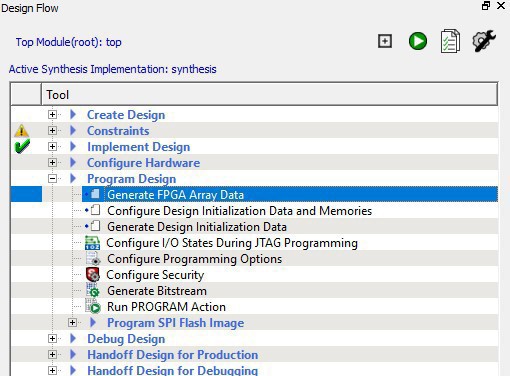Click the Run PROGRAM Action icon
The width and height of the screenshot is (510, 376).
point(93,306)
